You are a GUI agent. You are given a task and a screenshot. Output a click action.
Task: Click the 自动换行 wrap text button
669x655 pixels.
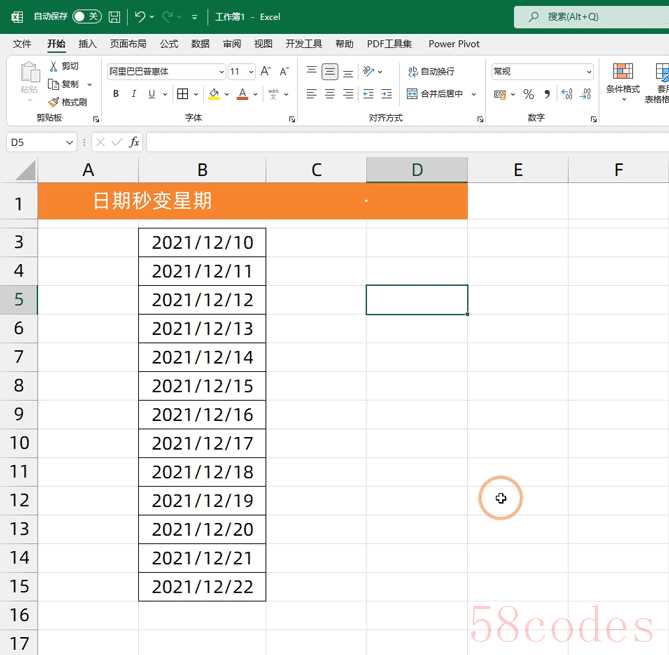pyautogui.click(x=430, y=72)
